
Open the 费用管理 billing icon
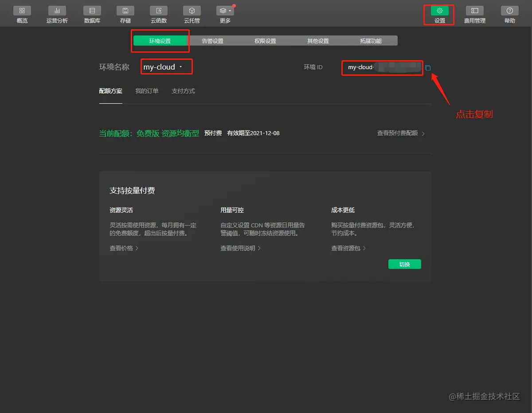pyautogui.click(x=474, y=11)
